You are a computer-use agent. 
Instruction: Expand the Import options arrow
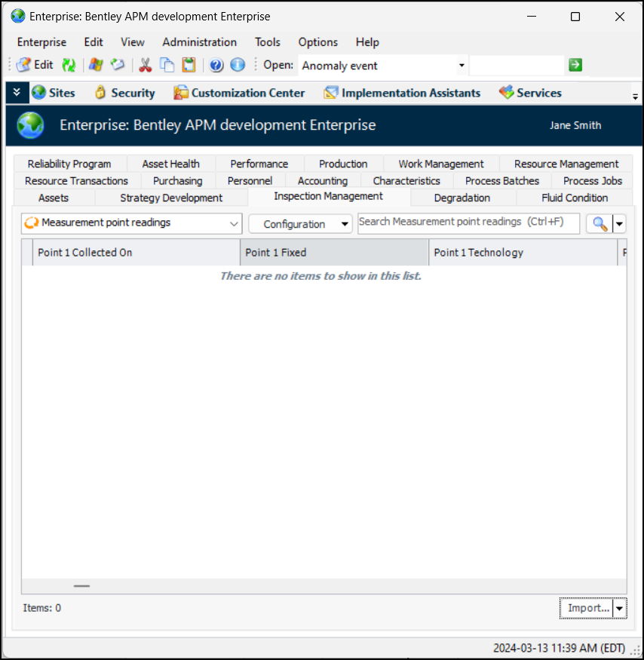click(620, 608)
